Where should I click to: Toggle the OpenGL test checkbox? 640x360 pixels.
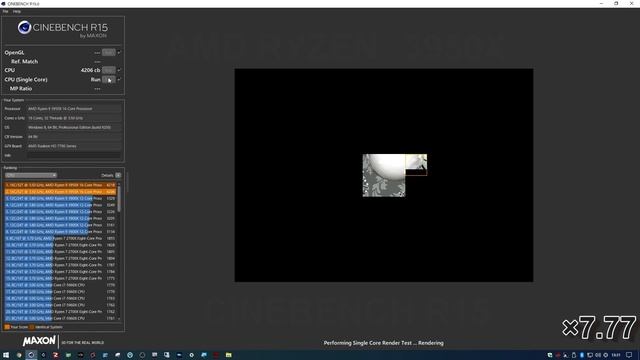click(119, 52)
